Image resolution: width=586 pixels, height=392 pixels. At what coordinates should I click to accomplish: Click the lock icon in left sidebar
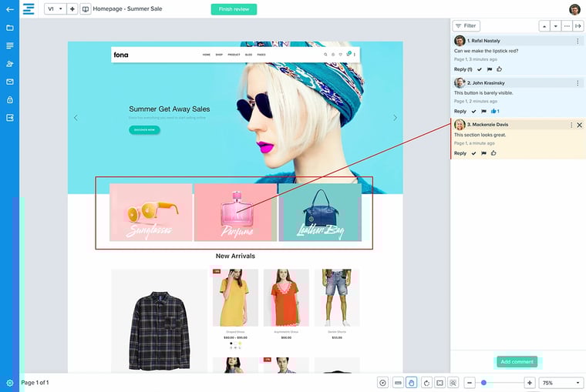(x=10, y=100)
